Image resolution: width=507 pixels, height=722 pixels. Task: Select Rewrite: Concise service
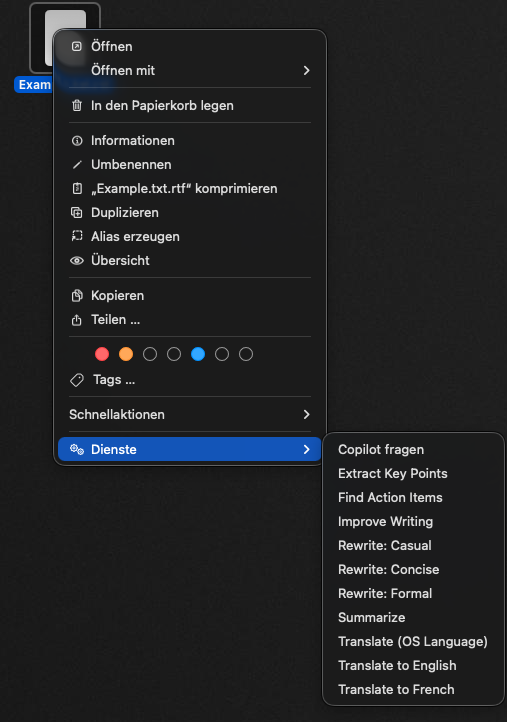tap(413, 569)
